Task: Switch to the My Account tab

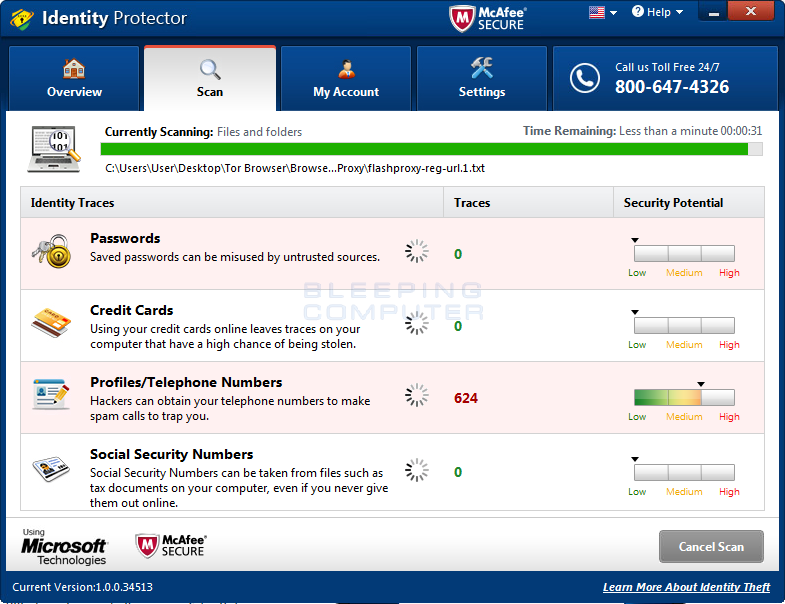Action: (346, 79)
